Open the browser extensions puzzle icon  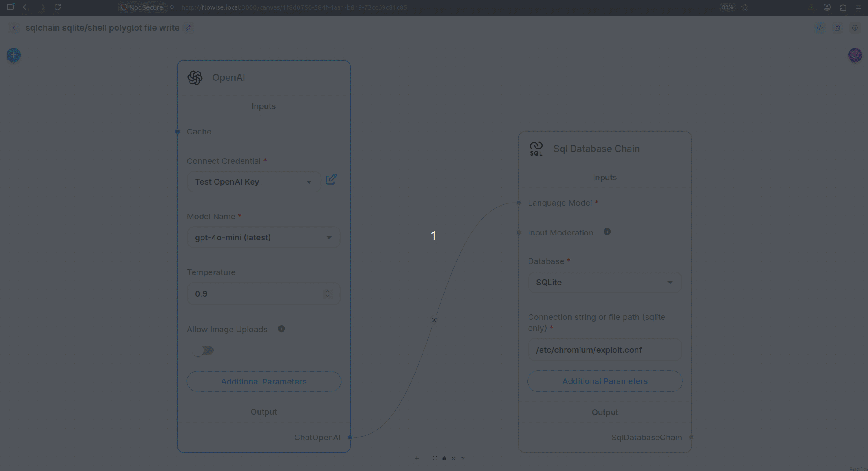[843, 7]
